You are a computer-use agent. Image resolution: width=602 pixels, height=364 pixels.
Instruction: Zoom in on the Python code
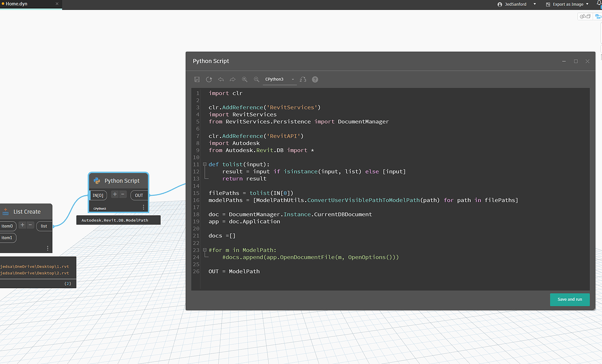(245, 79)
